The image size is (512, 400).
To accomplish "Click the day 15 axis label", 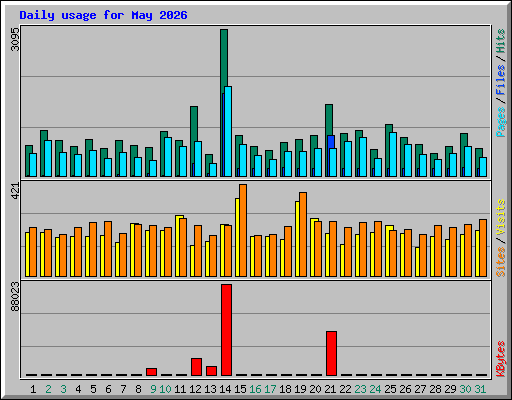I will point(240,389).
